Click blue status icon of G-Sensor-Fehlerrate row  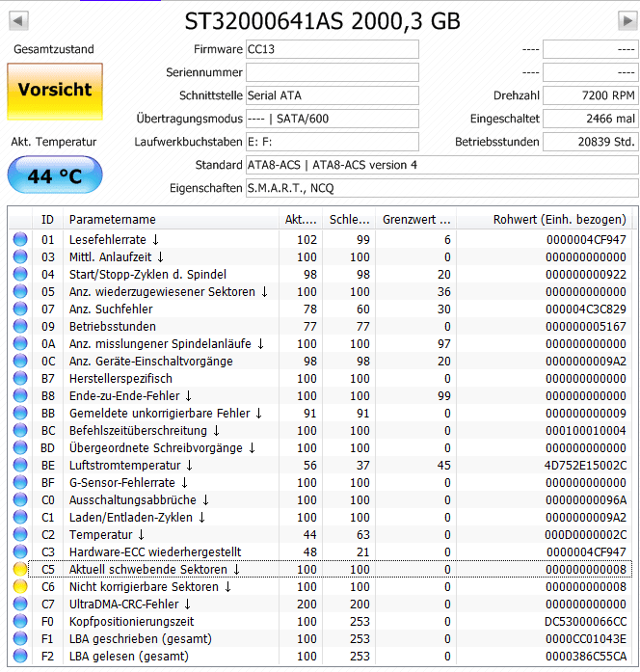(20, 483)
